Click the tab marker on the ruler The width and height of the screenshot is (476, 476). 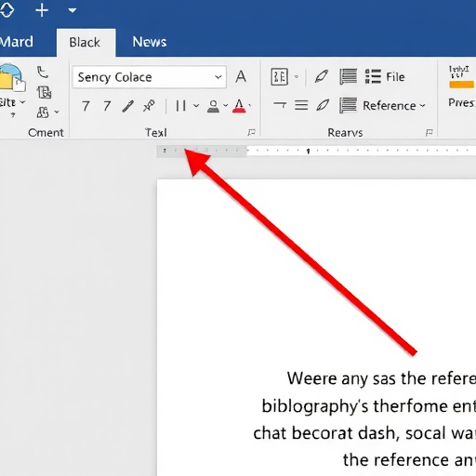(x=308, y=152)
